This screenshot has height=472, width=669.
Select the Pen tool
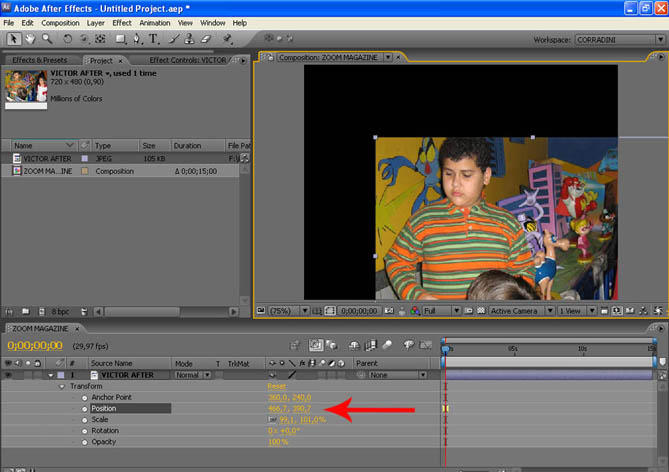137,39
